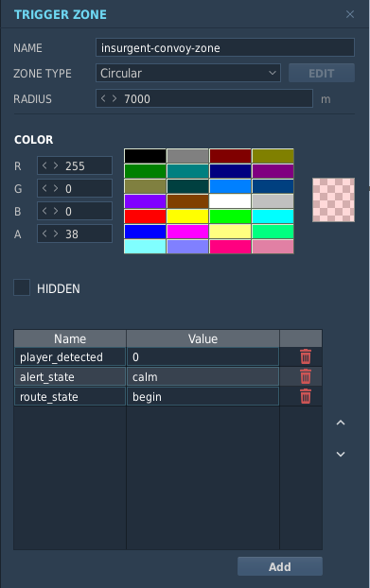Add a new property row
Screen dimensions: 370x588
pos(280,566)
